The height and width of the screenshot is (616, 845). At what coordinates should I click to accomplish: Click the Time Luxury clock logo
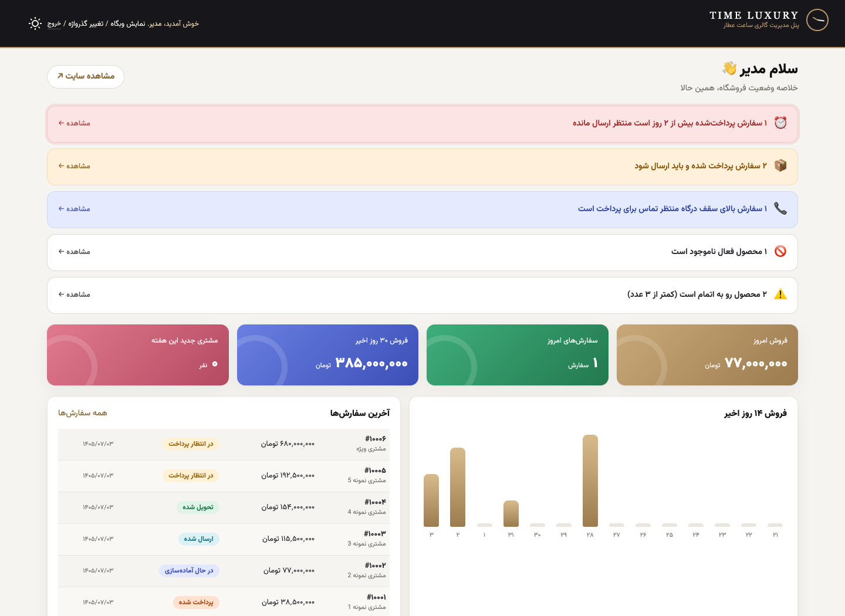point(817,20)
